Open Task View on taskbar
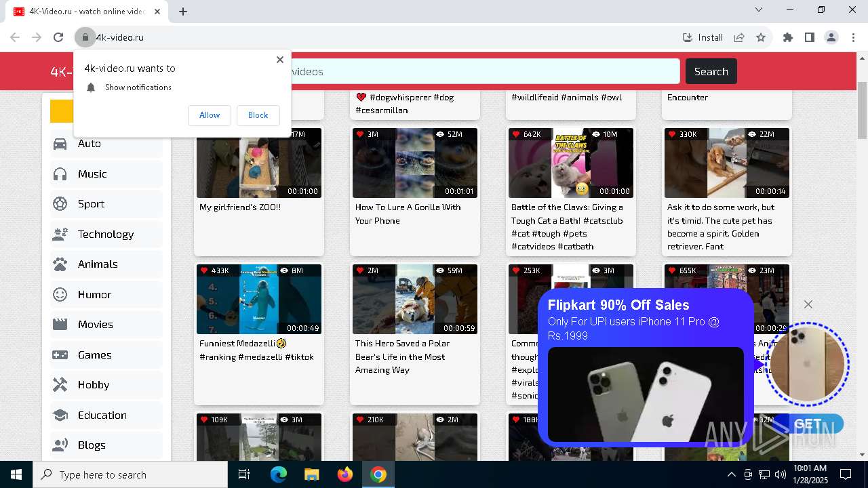Screen dimensions: 868x488 click(244, 474)
